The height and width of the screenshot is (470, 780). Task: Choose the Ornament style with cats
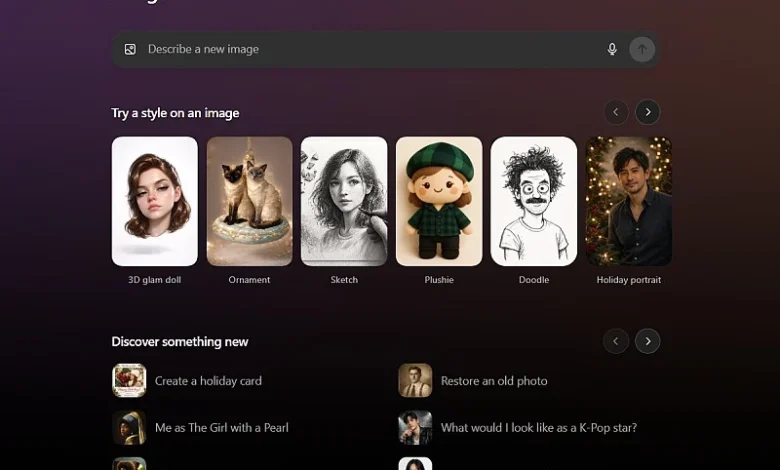249,201
